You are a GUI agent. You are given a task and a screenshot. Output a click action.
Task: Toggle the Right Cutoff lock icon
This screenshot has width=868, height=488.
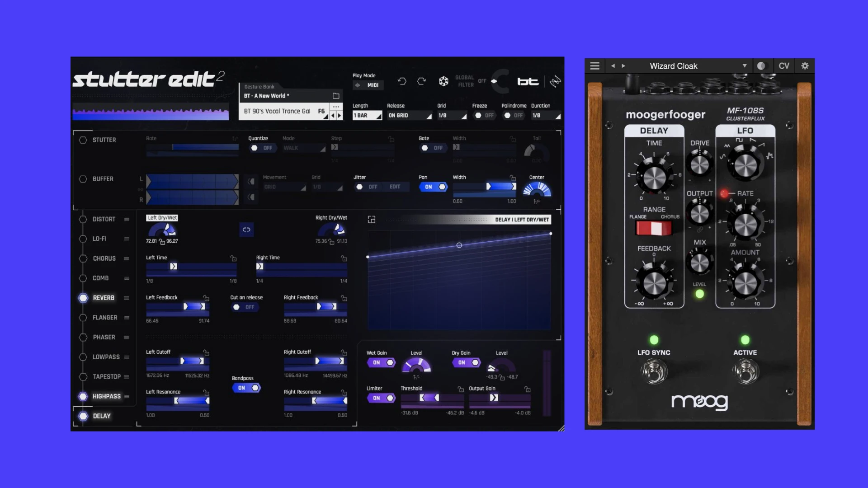pos(344,352)
